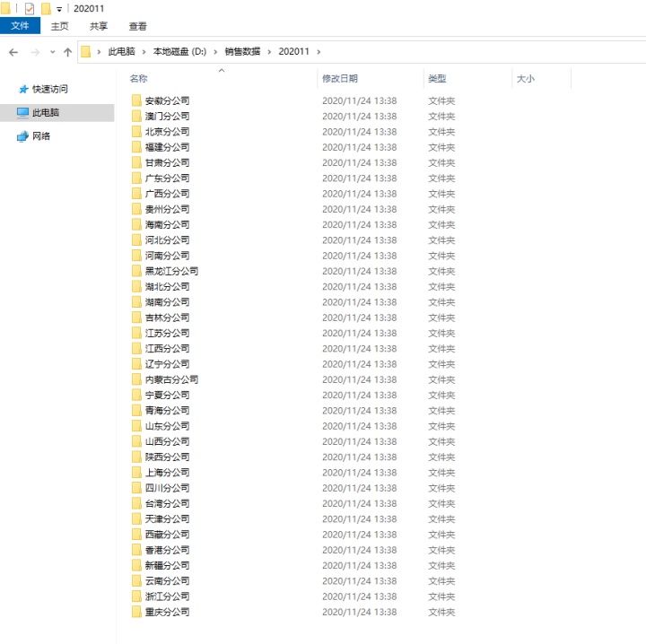
Task: Click the 新疆分公司 folder name
Action: point(167,565)
